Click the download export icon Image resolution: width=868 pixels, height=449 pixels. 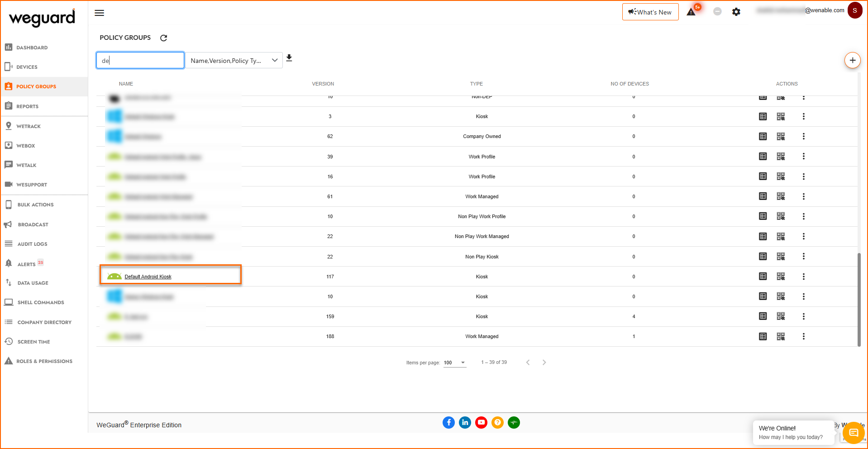[289, 58]
